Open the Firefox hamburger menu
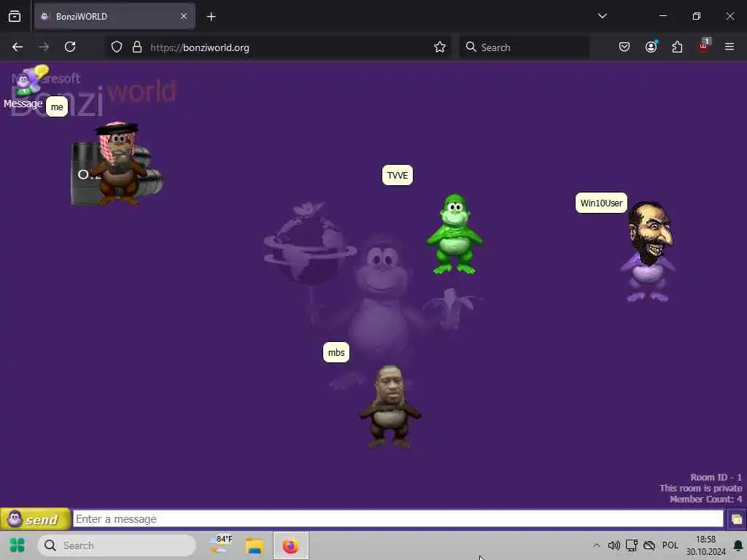 click(729, 47)
